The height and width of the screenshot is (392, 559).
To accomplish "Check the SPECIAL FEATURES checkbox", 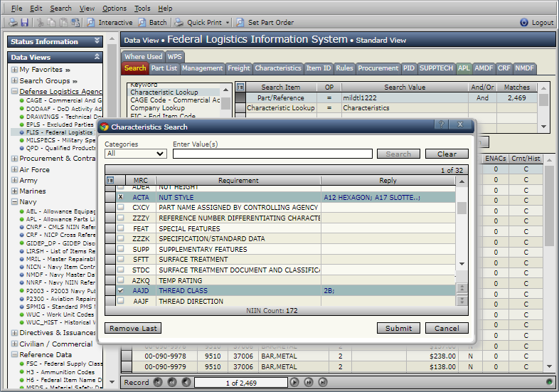I will (x=120, y=228).
